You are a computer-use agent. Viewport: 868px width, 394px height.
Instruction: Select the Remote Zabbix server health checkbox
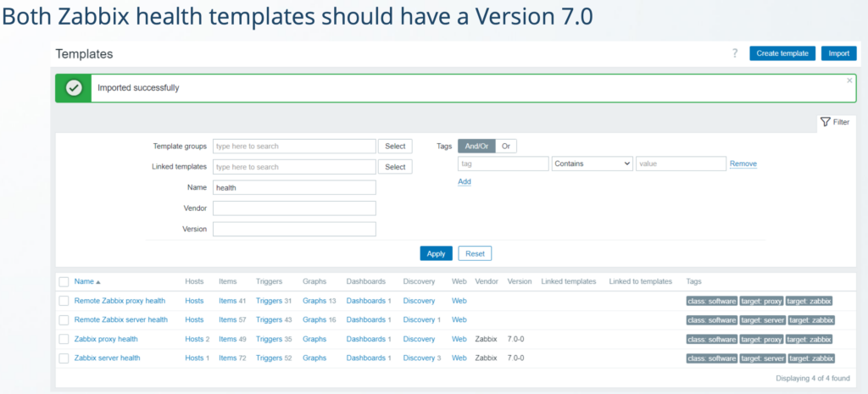(x=64, y=319)
